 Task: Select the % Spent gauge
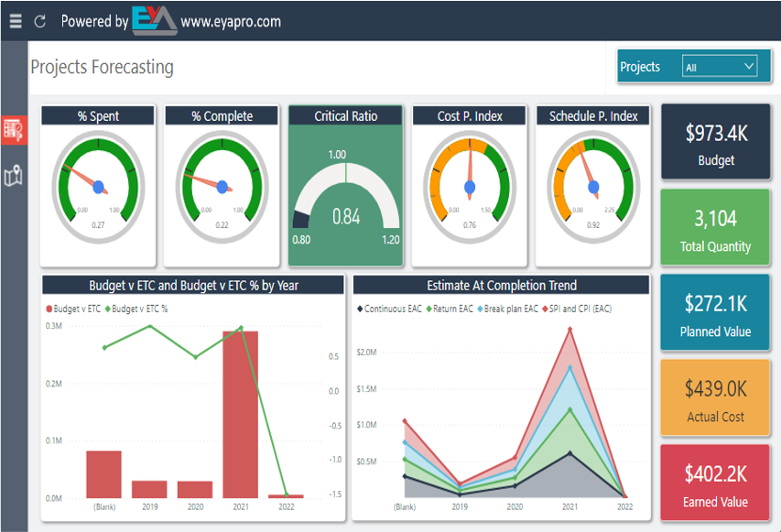(x=98, y=187)
